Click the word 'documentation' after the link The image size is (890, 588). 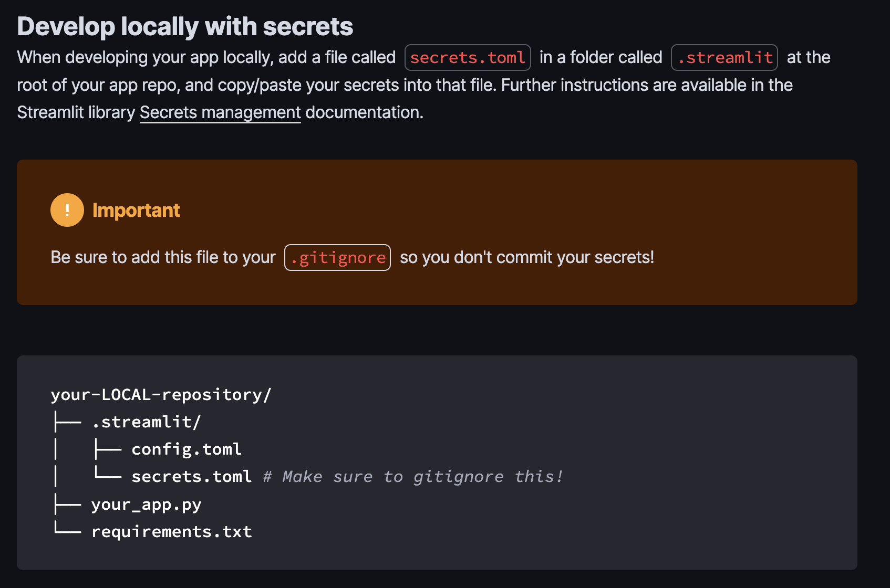(x=364, y=112)
